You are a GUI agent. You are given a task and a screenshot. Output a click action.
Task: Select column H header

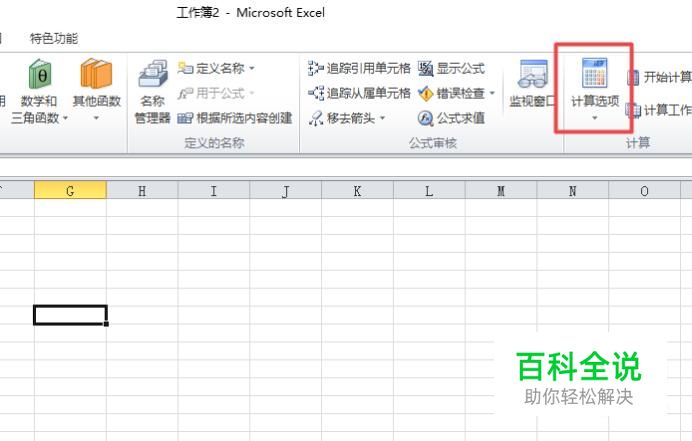click(x=142, y=191)
